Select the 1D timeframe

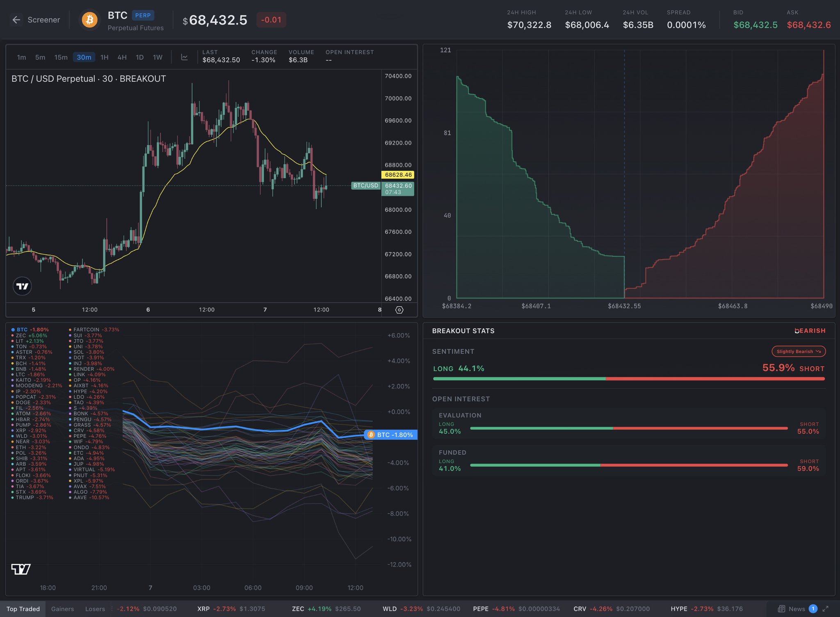(x=139, y=57)
